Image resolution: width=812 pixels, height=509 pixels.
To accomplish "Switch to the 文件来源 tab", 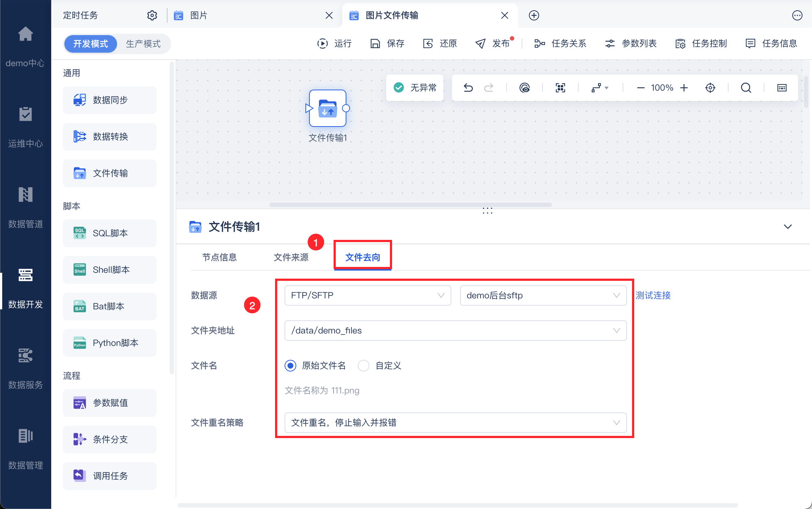I will click(x=291, y=257).
